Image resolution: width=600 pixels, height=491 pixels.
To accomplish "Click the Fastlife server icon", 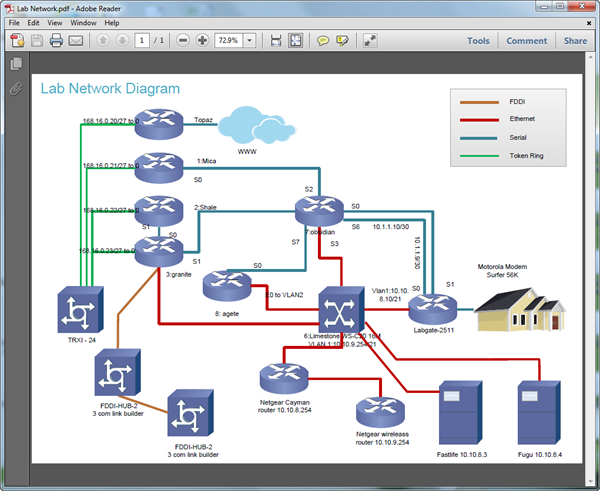I will [x=460, y=413].
